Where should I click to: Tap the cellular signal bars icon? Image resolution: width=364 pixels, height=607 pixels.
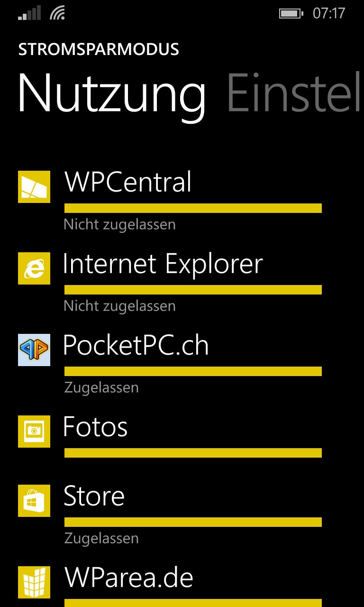coord(29,13)
